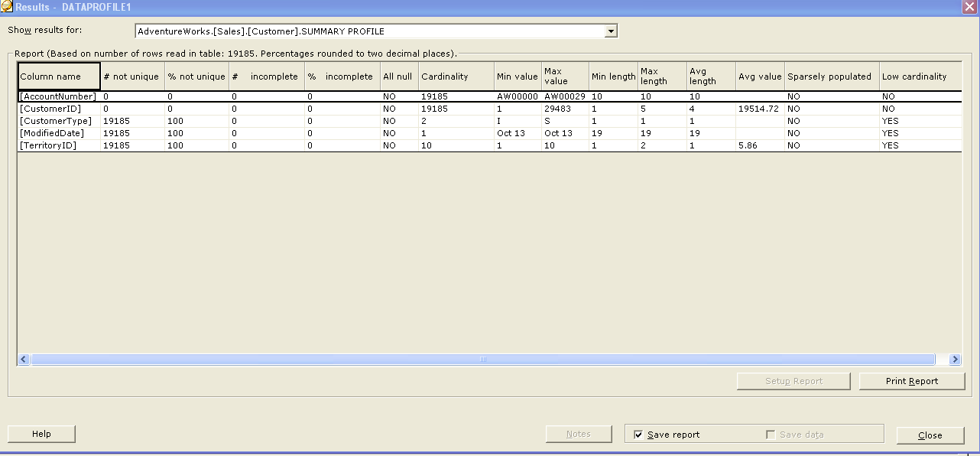Viewport: 980px width, 456px height.
Task: Click the horizontal scrollbar right arrow
Action: (x=955, y=359)
